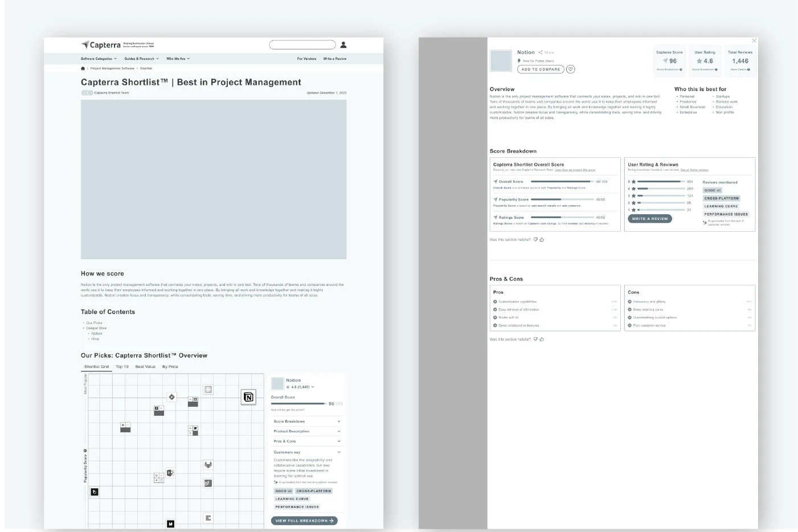Click the Write a Review button under star ratings

pos(650,219)
